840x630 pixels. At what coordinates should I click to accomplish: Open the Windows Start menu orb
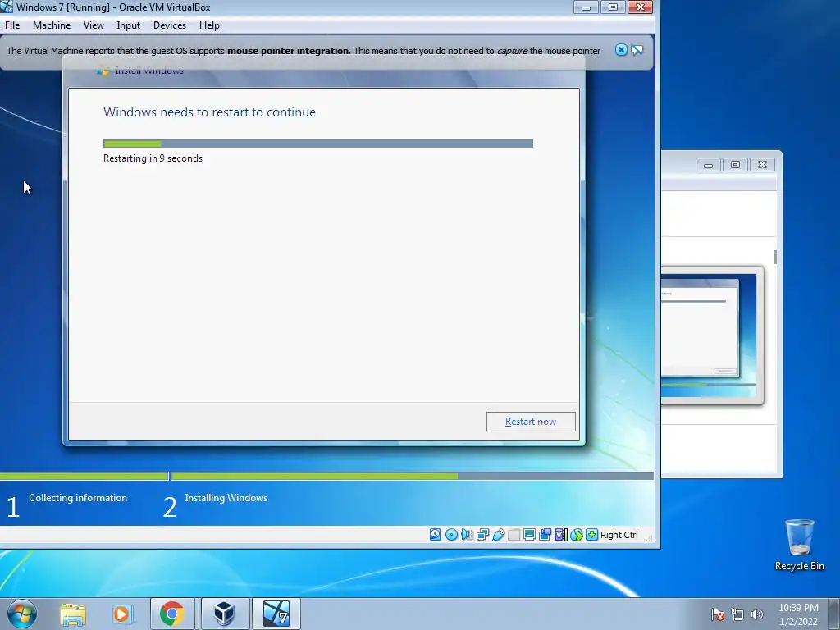point(22,614)
